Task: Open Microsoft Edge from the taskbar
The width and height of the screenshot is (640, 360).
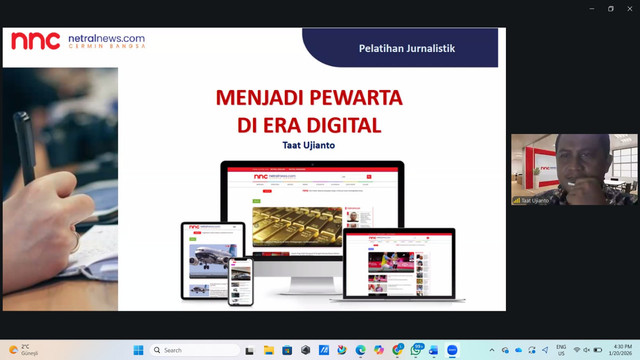Action: pos(360,350)
